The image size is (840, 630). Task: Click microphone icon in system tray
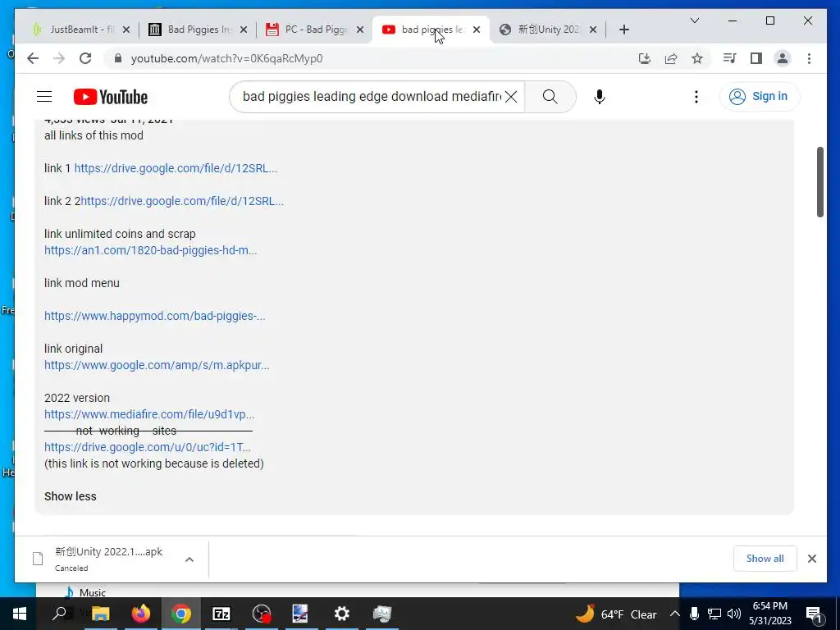[694, 614]
